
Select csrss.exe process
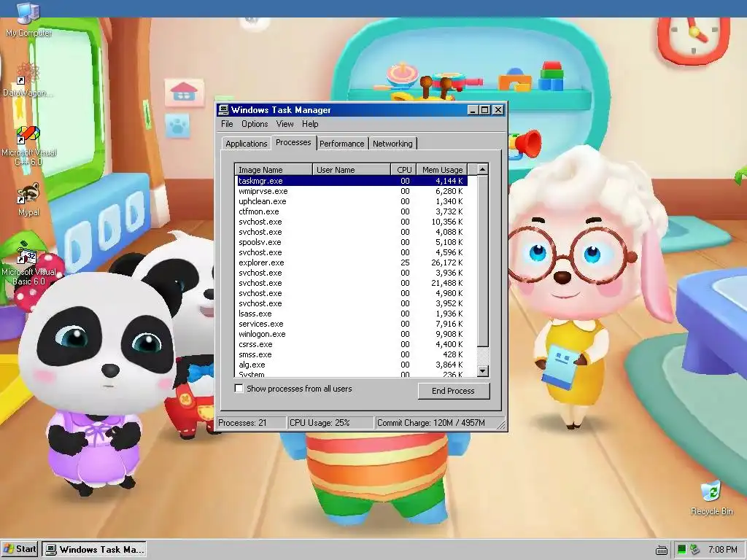tap(352, 344)
